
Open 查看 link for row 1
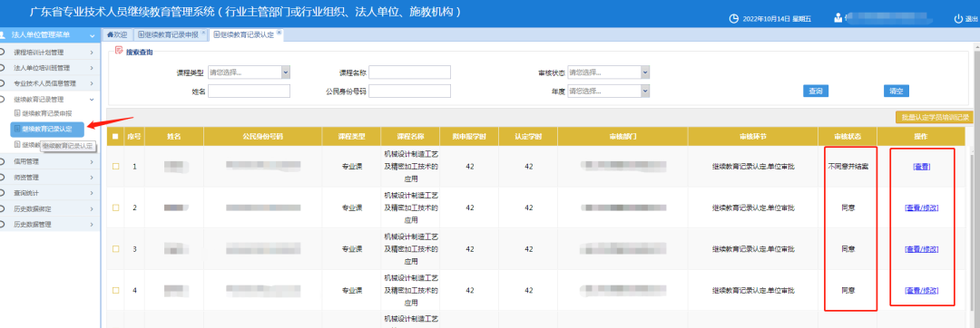point(921,167)
